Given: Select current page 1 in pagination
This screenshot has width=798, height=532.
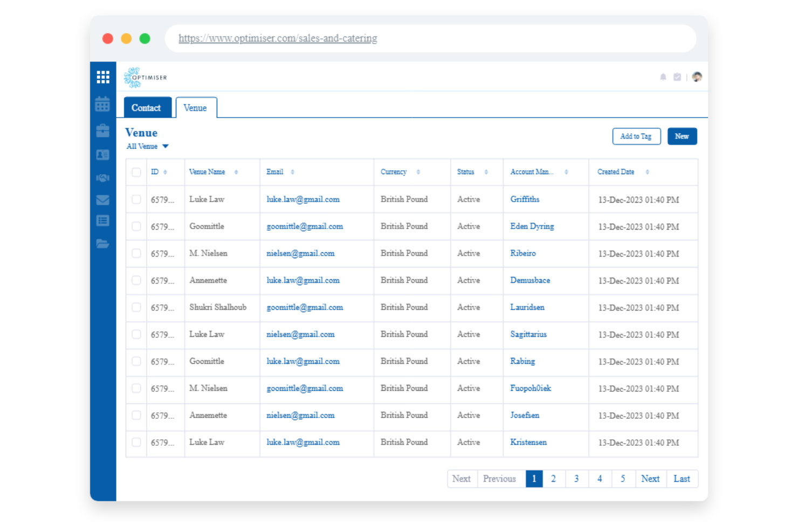Looking at the screenshot, I should (x=534, y=479).
